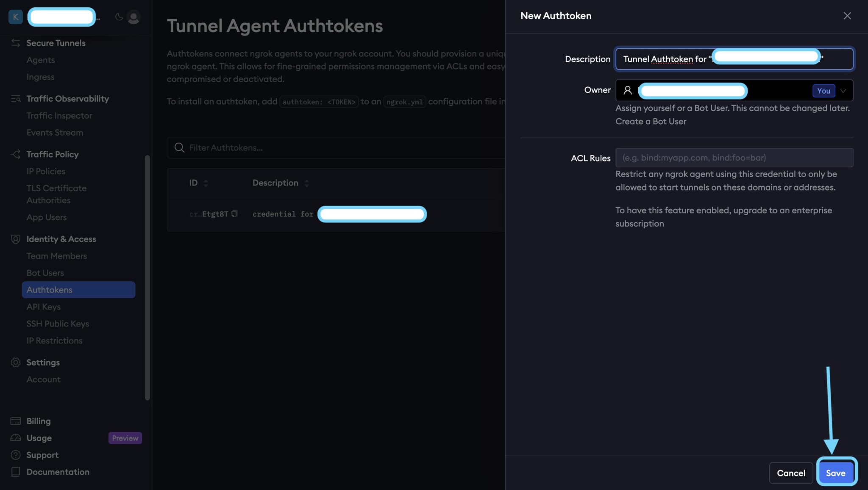This screenshot has width=868, height=490.
Task: Click the Usage gauge icon
Action: (16, 438)
